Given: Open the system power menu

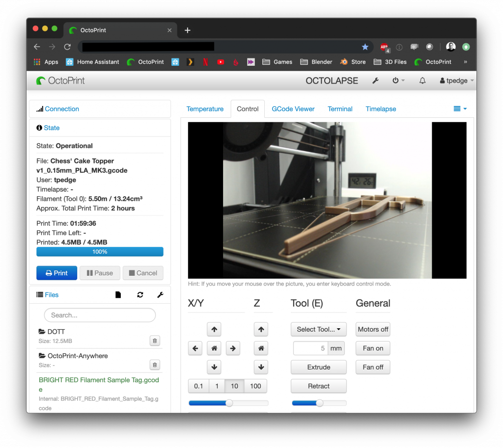Looking at the screenshot, I should [x=398, y=81].
